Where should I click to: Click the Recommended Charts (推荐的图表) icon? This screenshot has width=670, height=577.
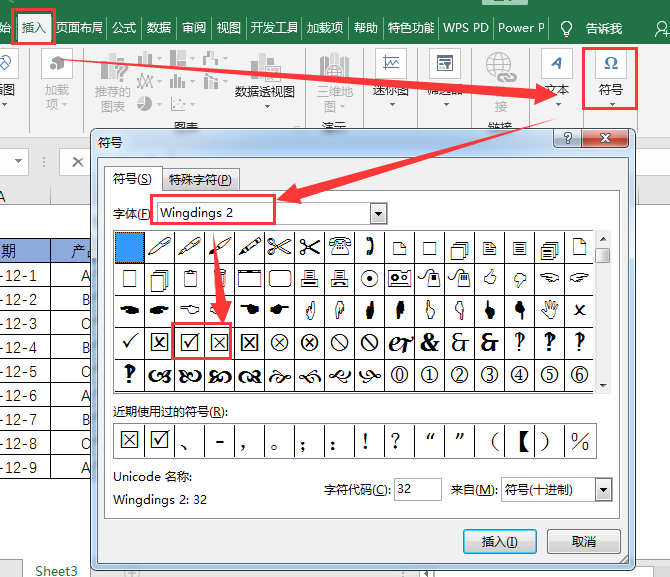pyautogui.click(x=113, y=68)
